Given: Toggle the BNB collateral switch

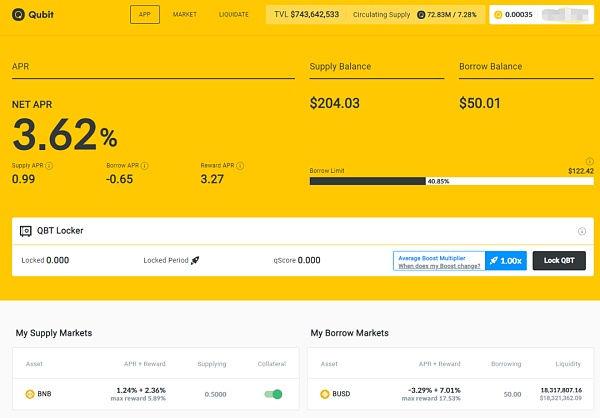Looking at the screenshot, I should point(273,394).
